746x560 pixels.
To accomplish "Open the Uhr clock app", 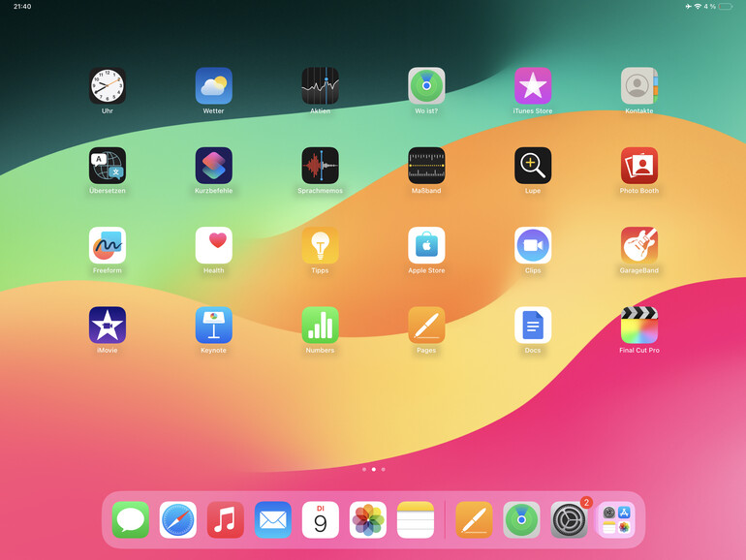I will 107,85.
